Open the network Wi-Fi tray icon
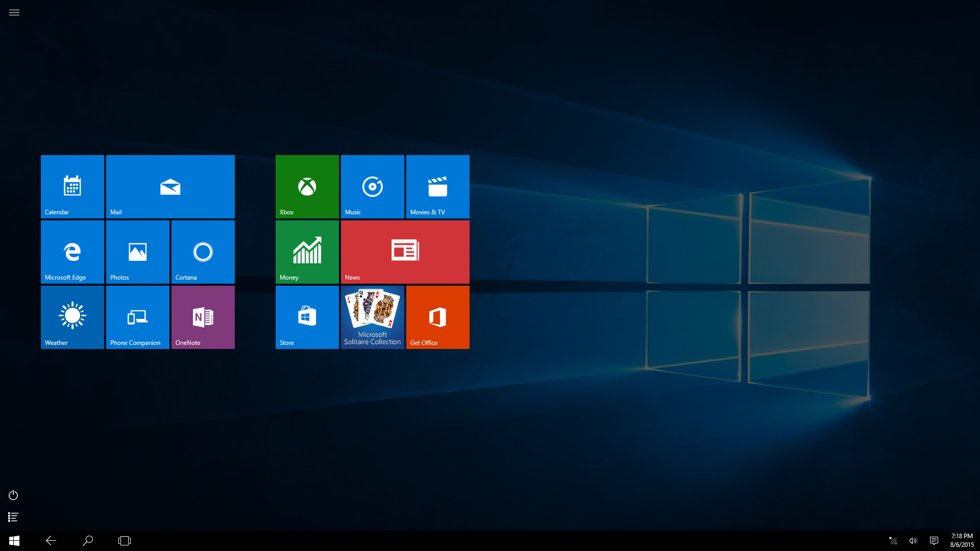The height and width of the screenshot is (551, 980). [893, 541]
